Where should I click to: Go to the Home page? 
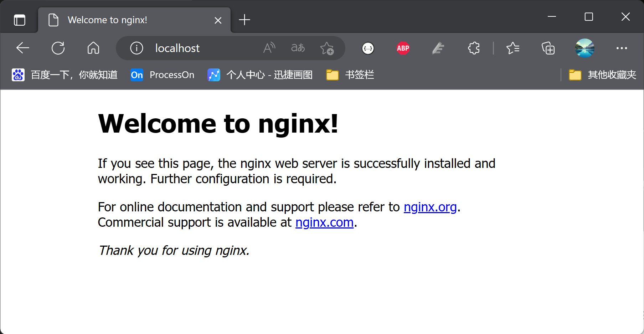(93, 48)
